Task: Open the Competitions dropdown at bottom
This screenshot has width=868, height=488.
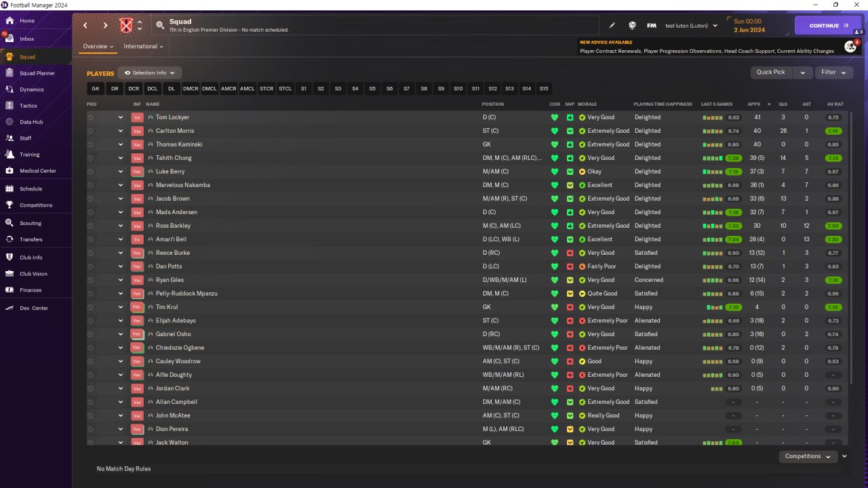Action: coord(808,456)
